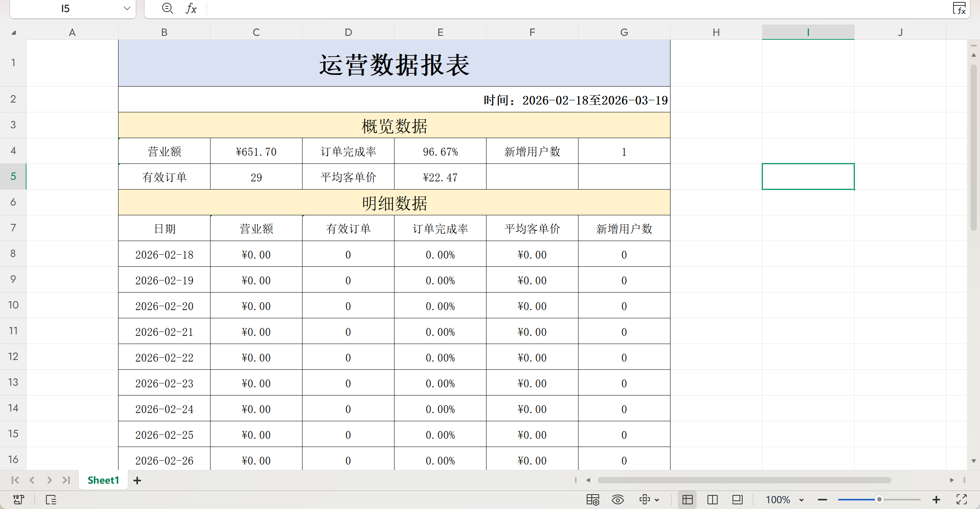Click the magnifier icon beside the formula bar
The image size is (980, 509).
(x=167, y=8)
